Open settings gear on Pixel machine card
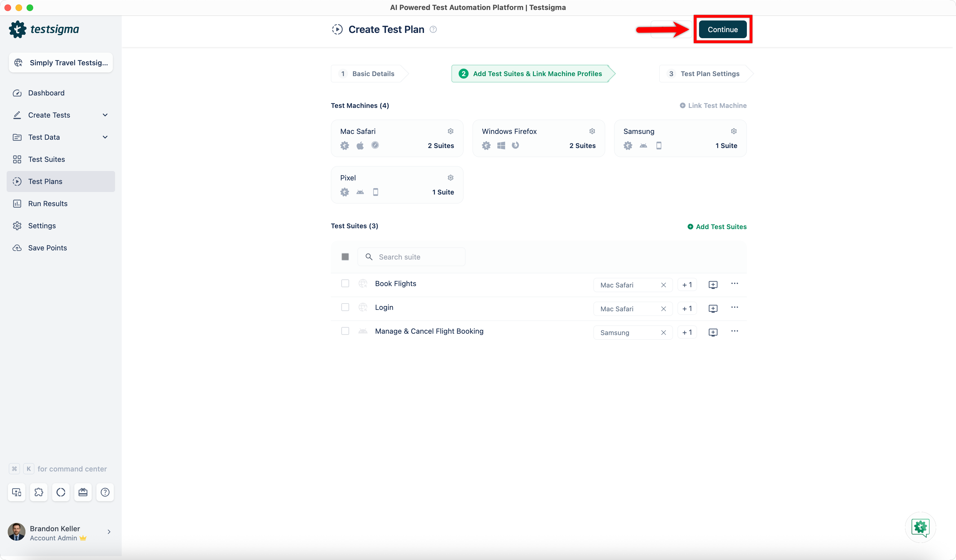The height and width of the screenshot is (560, 956). pyautogui.click(x=450, y=178)
